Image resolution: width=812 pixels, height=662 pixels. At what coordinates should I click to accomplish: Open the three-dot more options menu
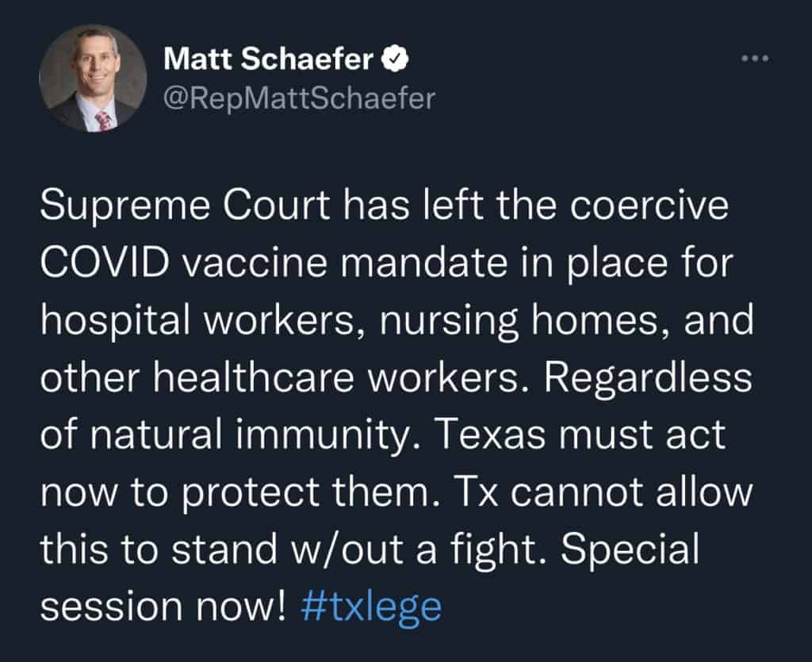(x=754, y=59)
